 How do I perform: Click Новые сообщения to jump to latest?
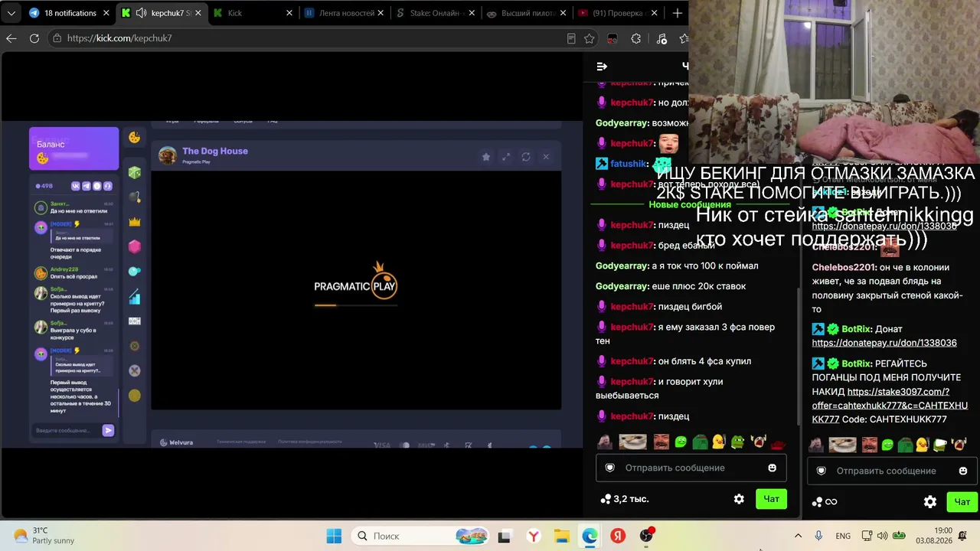pyautogui.click(x=690, y=204)
